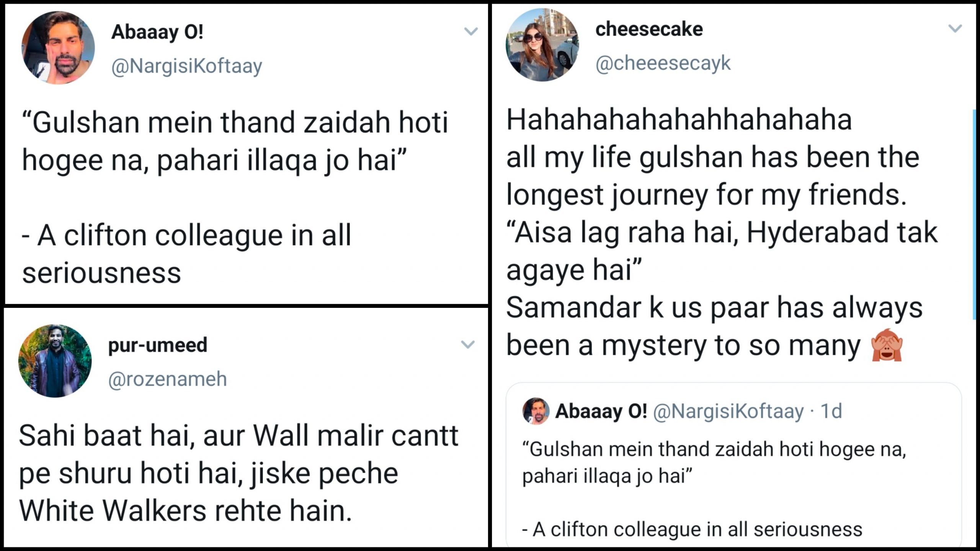Click small Abaaay O! avatar in quoted tweet

[x=536, y=411]
